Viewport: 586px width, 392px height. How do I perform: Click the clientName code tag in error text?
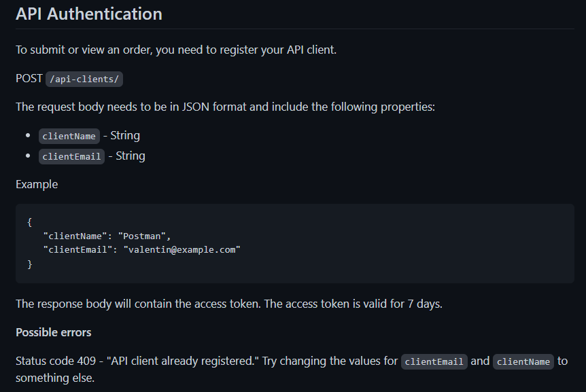523,361
